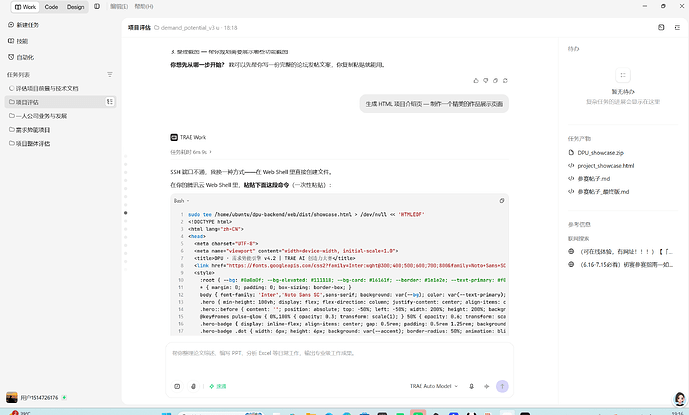Click the weather widget on the taskbar
The image size is (689, 415).
point(20,413)
